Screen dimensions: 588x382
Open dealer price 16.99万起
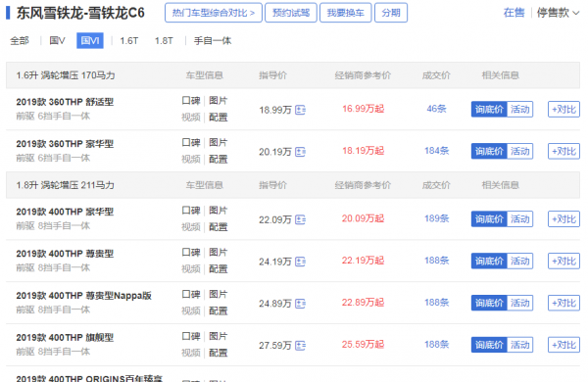pyautogui.click(x=363, y=109)
